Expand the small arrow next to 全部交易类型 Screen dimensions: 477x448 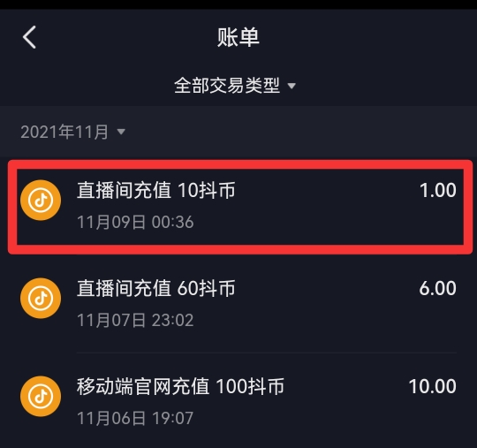point(291,86)
